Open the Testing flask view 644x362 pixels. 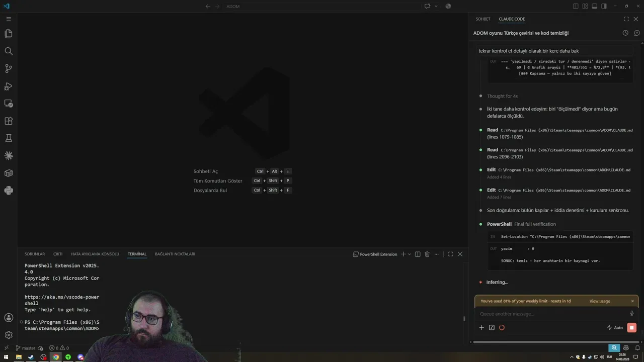coord(9,138)
